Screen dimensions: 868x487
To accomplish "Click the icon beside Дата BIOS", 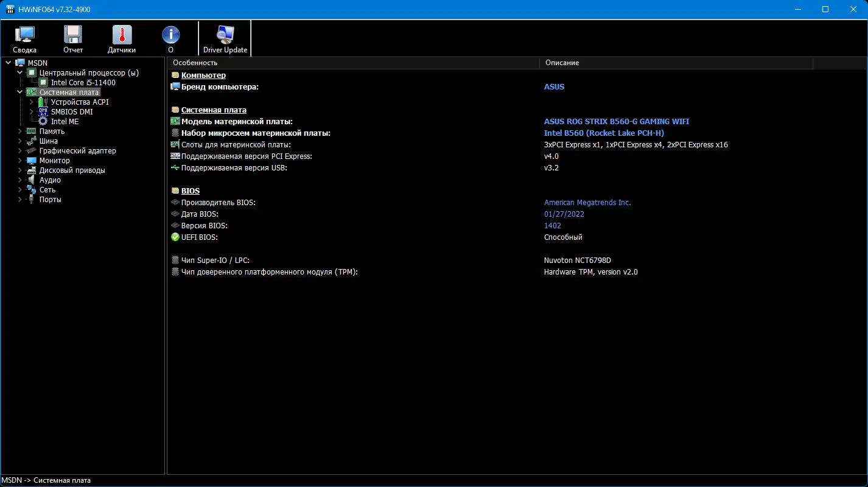I will pos(175,214).
